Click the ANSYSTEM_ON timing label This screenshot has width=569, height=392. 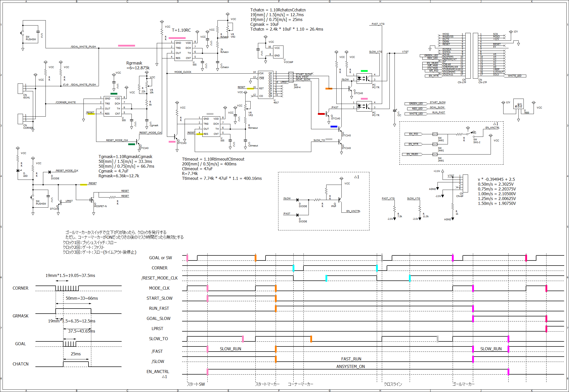point(350,366)
